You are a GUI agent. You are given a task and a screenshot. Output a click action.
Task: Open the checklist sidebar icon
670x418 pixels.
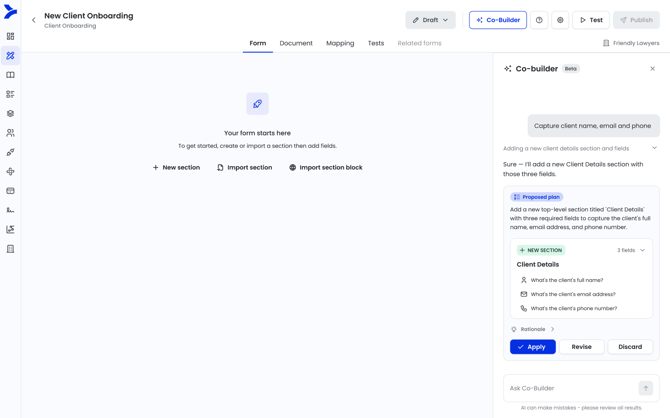coord(10,94)
